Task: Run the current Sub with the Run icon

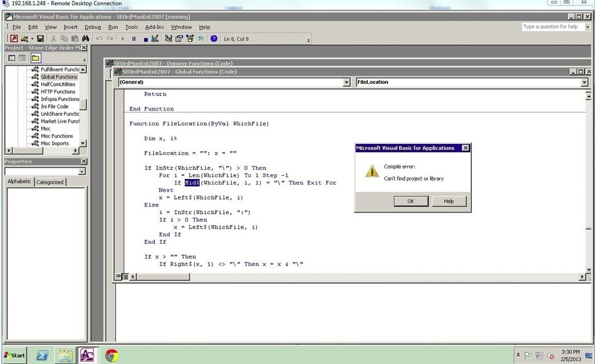Action: pos(123,38)
